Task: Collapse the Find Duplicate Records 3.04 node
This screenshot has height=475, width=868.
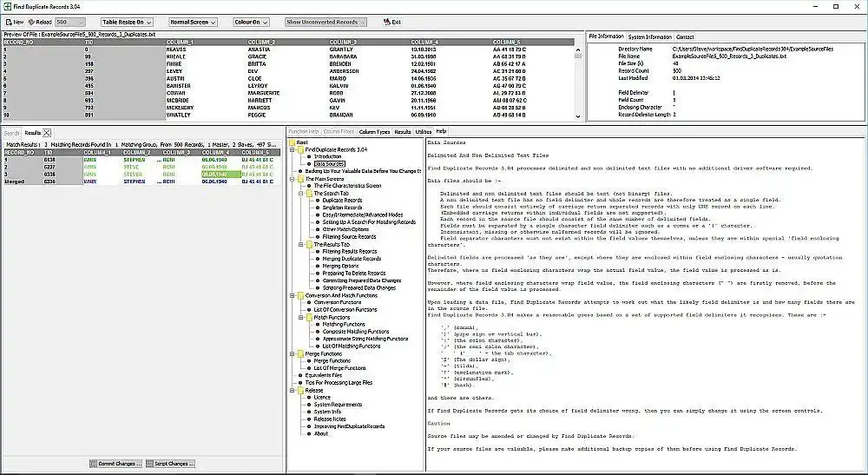Action: (293, 149)
